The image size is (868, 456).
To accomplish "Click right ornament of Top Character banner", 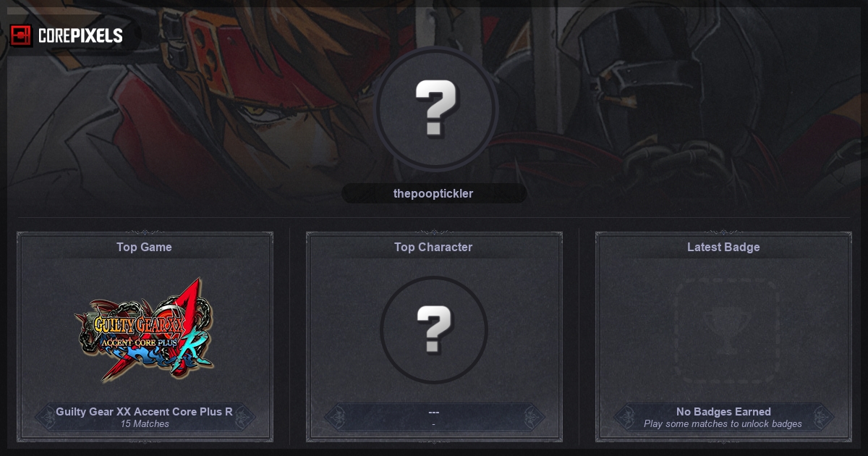I will tap(532, 417).
